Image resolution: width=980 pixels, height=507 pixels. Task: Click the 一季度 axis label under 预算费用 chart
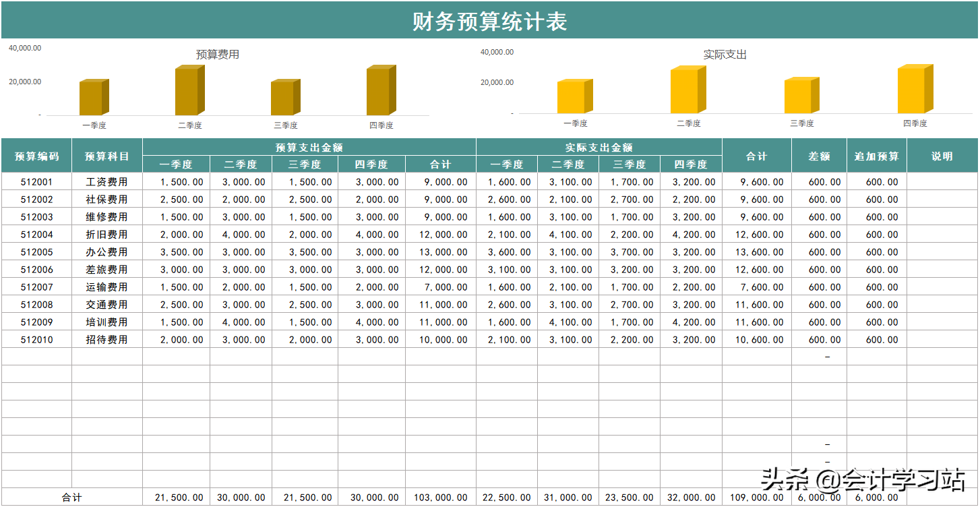tap(92, 124)
